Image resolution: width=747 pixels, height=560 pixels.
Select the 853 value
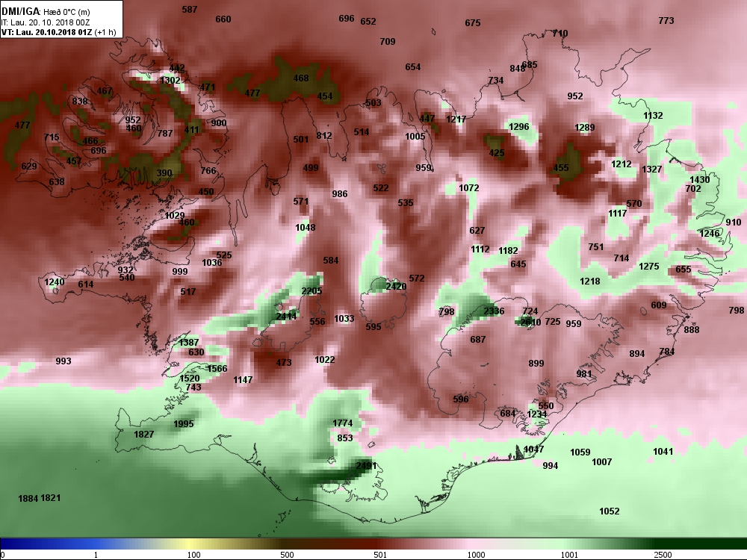[x=345, y=438]
